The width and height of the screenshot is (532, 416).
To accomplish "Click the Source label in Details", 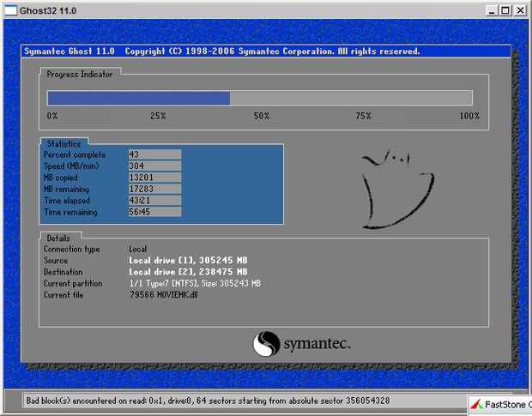I will (x=56, y=261).
